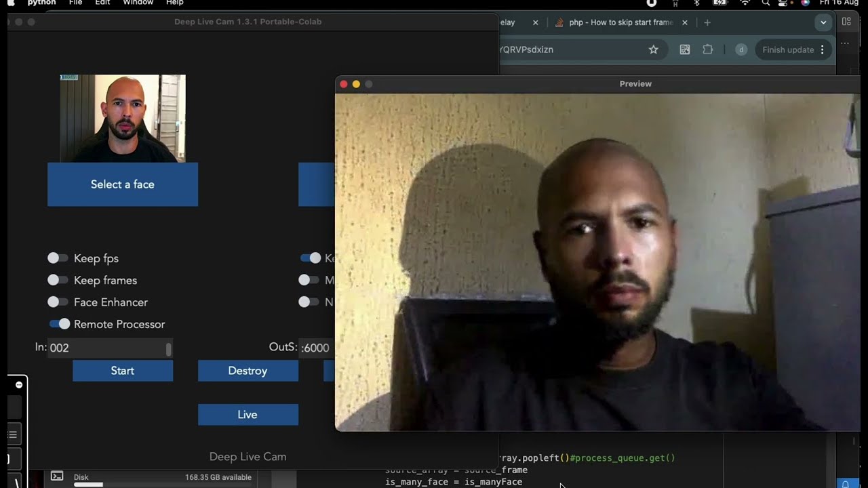
Task: Click the Live button
Action: [248, 415]
